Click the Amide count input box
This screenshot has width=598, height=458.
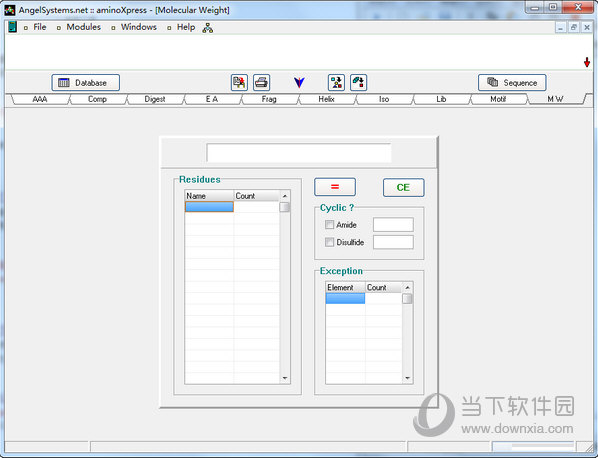click(393, 225)
